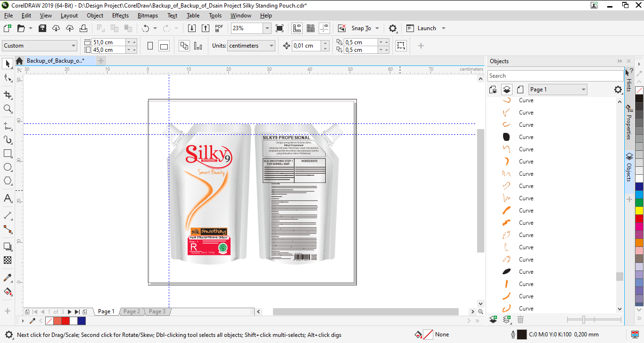Viewport: 644px width, 343px height.
Task: Click the Save icon in the toolbar
Action: (x=42, y=28)
